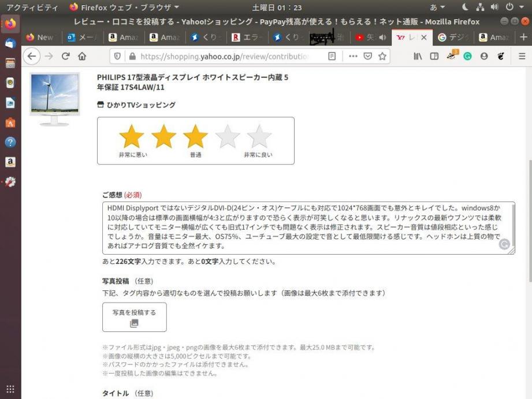This screenshot has width=532, height=399.
Task: Click 写真を投稿する upload photo button
Action: (135, 317)
